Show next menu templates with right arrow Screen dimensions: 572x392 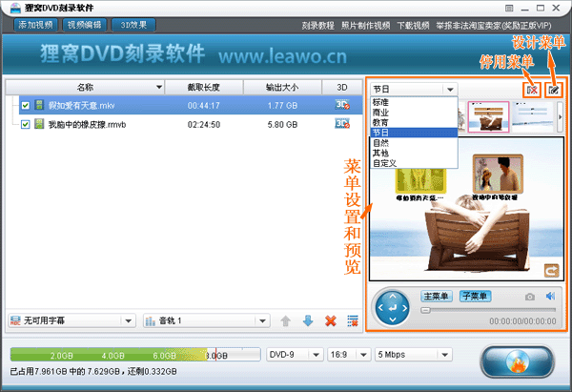coord(560,117)
